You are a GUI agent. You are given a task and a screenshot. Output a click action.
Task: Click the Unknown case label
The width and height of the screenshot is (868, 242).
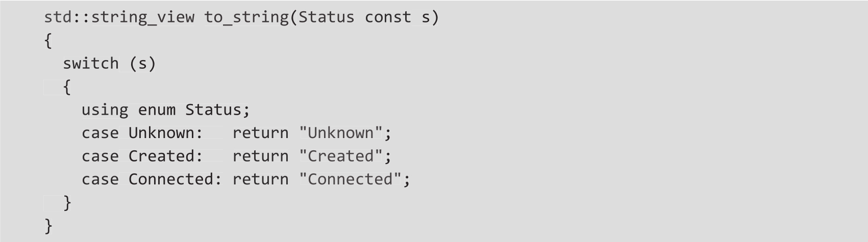click(161, 133)
